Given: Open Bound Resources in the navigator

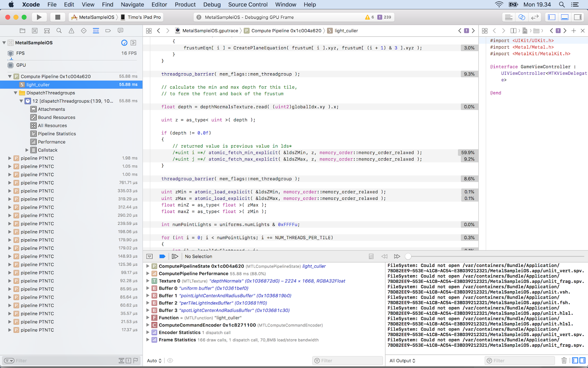Looking at the screenshot, I should [x=57, y=117].
